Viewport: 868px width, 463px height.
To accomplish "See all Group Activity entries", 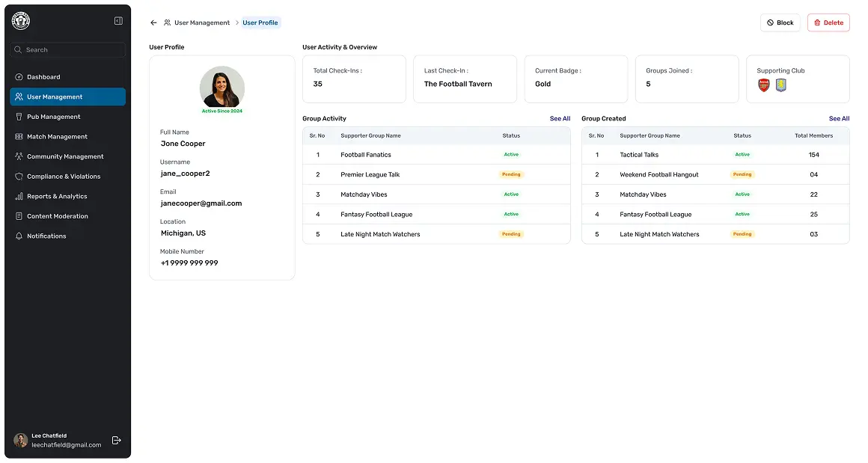I will click(x=560, y=119).
